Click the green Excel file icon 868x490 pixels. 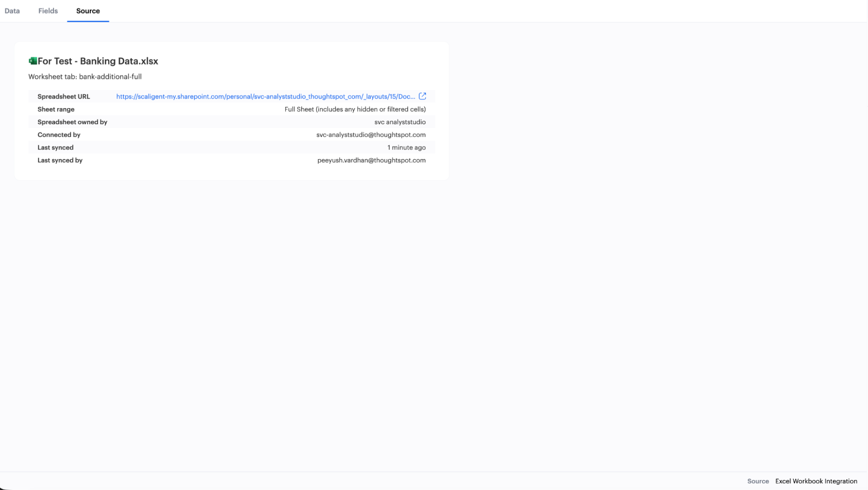(33, 61)
